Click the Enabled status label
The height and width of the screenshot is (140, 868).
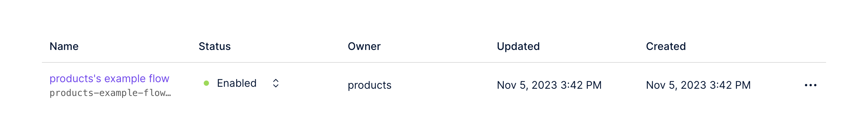tap(236, 83)
